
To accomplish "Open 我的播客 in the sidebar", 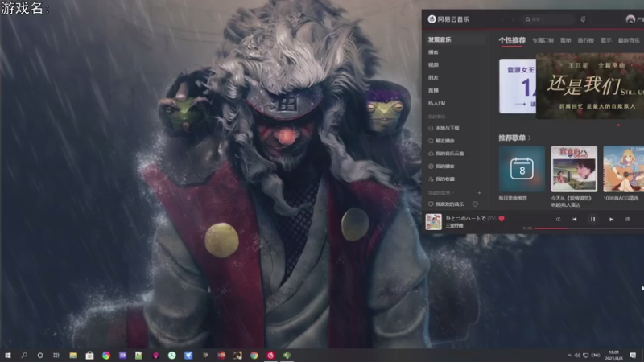I will [441, 167].
